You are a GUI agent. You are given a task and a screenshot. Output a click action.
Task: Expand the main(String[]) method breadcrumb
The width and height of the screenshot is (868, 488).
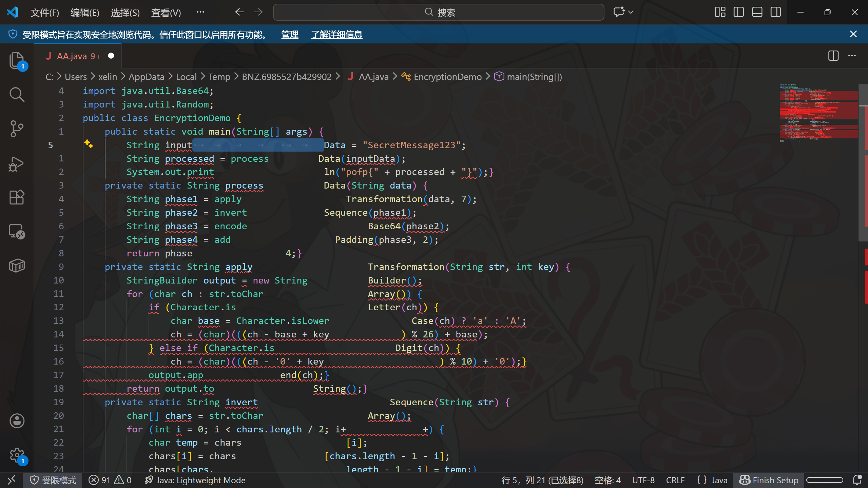click(x=528, y=77)
